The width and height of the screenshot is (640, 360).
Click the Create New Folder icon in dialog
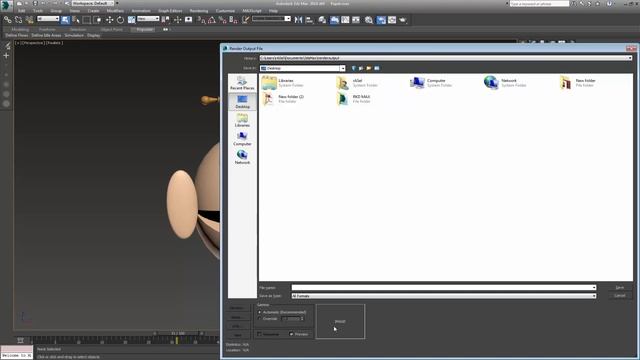coord(369,68)
